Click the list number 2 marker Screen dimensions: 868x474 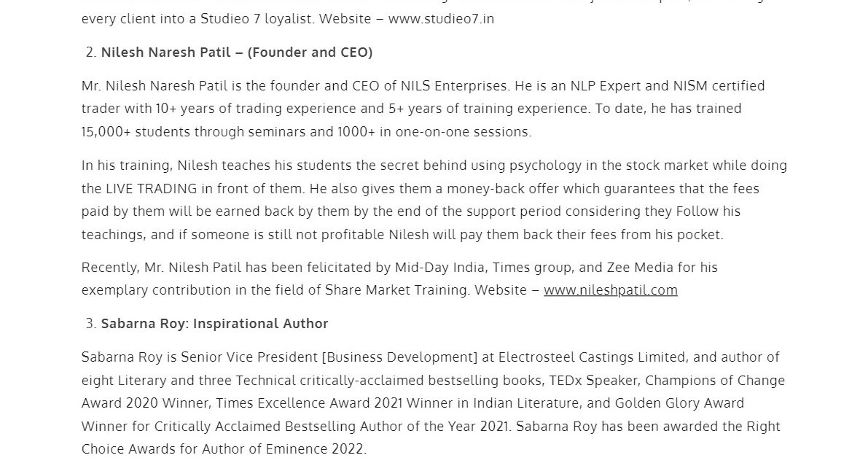click(91, 52)
